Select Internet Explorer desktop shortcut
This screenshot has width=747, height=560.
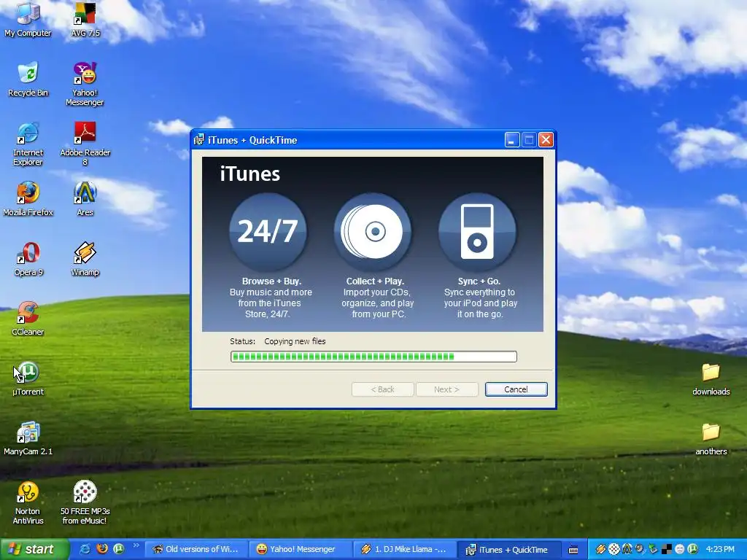[28, 144]
